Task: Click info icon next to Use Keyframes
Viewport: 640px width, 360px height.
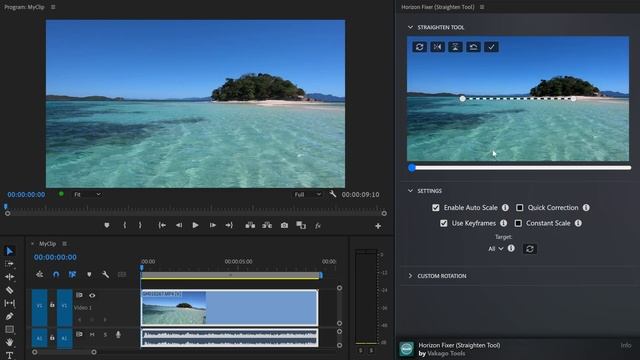Action: tap(503, 223)
